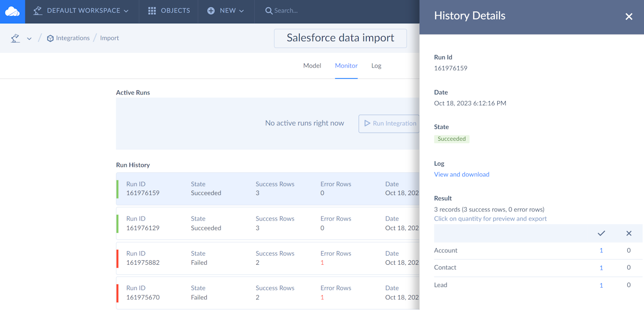Click the Account row label

click(x=445, y=251)
